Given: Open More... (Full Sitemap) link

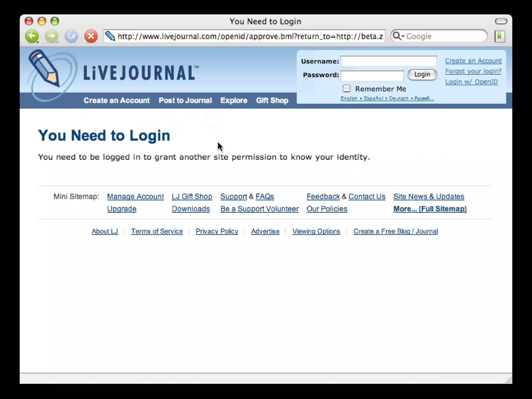Looking at the screenshot, I should (430, 209).
